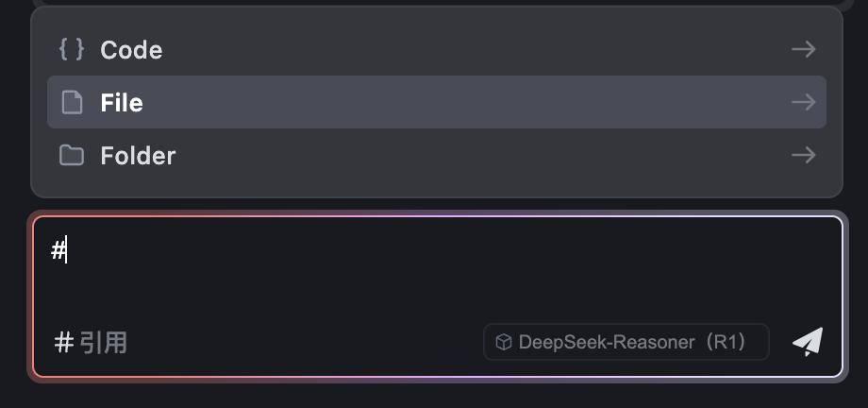
Task: Click the curly braces Code icon
Action: [x=72, y=49]
